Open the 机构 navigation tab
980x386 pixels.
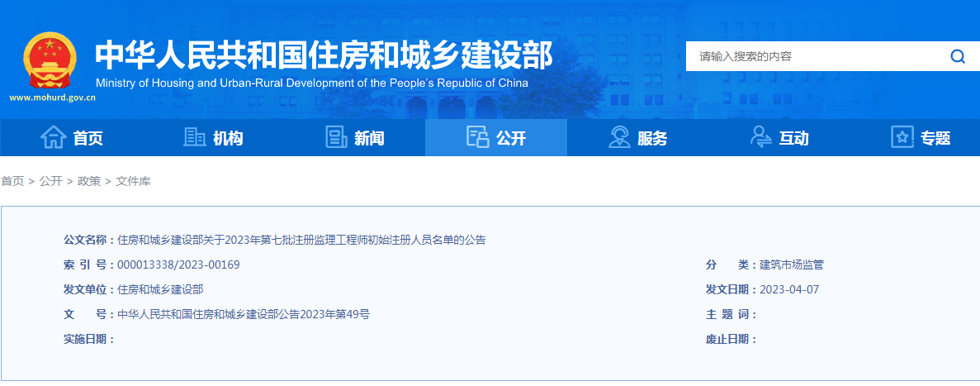pos(212,138)
